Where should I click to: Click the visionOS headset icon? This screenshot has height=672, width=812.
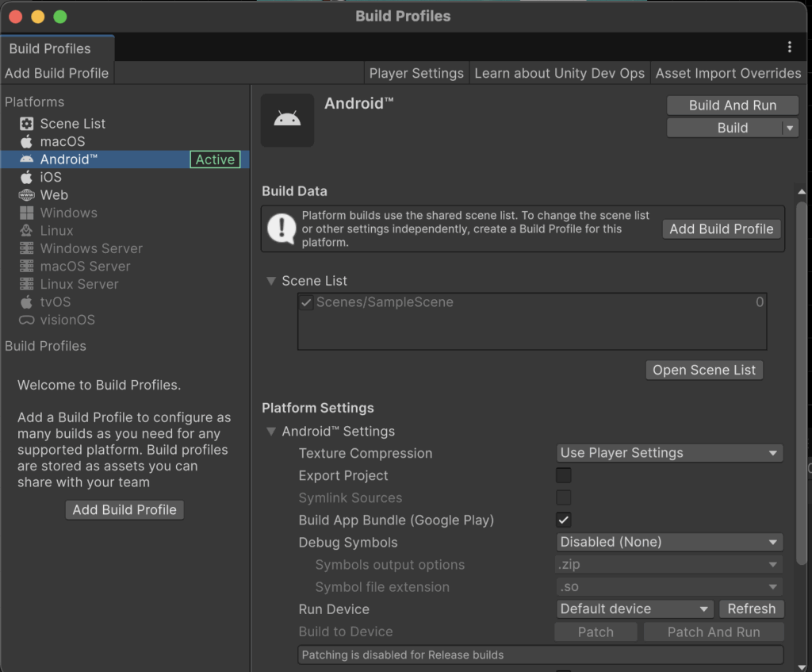[27, 321]
